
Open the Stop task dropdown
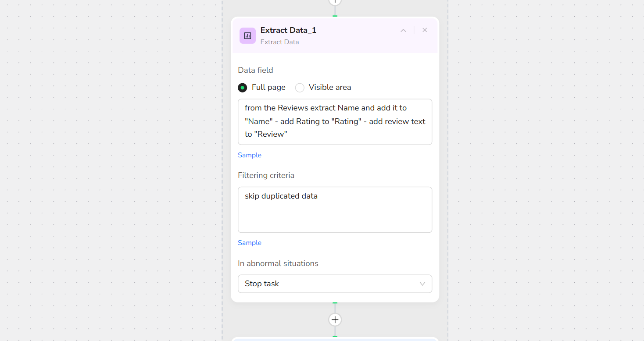335,284
